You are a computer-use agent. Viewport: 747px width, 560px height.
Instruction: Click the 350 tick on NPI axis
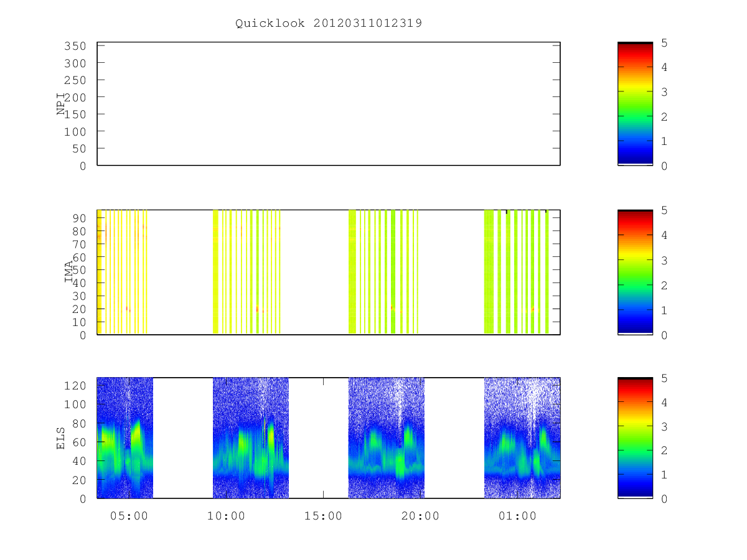pos(75,46)
